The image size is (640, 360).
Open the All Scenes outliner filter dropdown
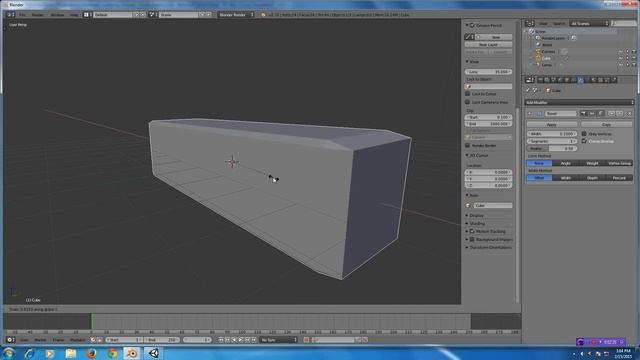589,24
